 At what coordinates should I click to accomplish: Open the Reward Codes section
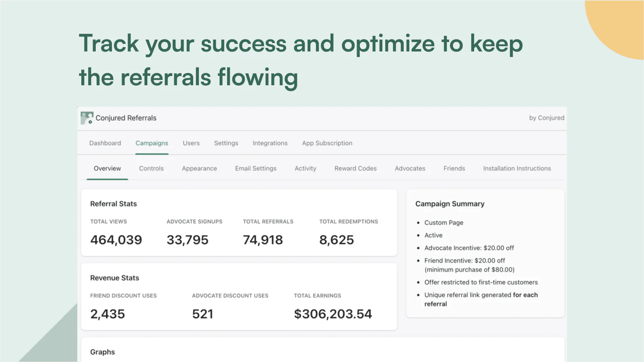[x=355, y=169]
